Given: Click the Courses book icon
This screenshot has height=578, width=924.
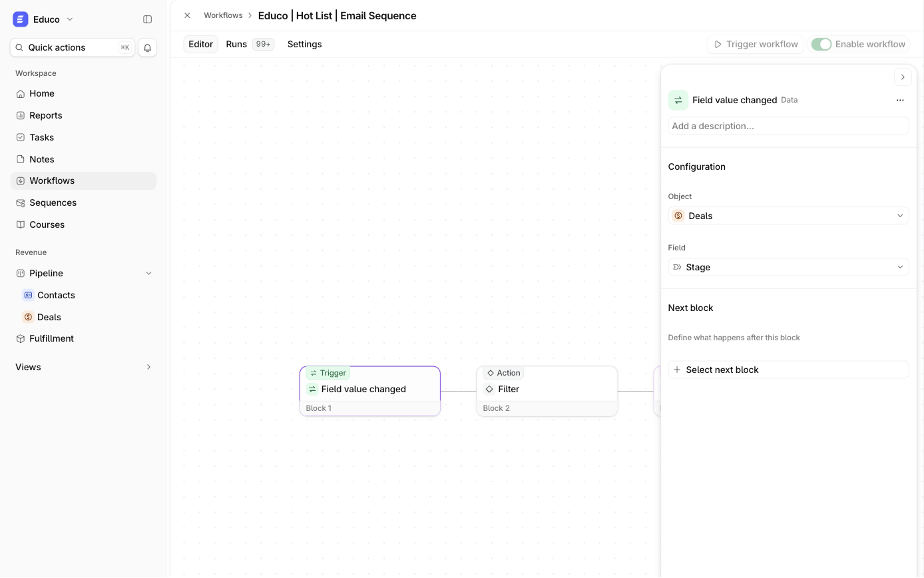Looking at the screenshot, I should pos(21,225).
